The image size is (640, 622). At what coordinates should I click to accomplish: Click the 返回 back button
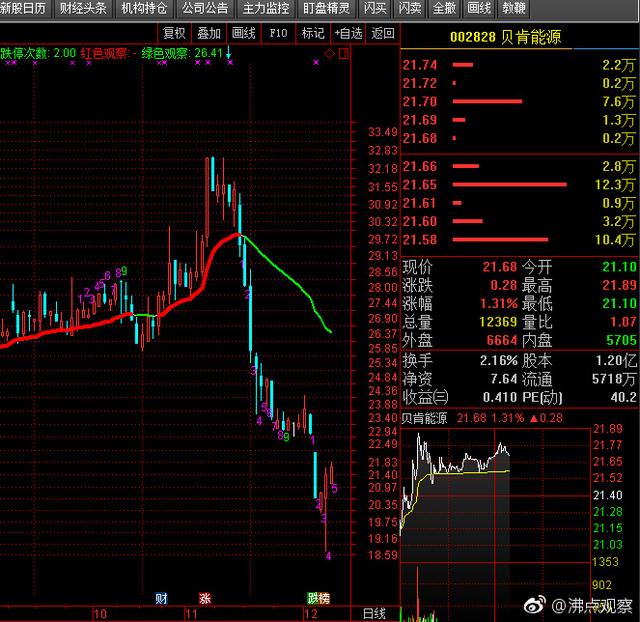382,33
